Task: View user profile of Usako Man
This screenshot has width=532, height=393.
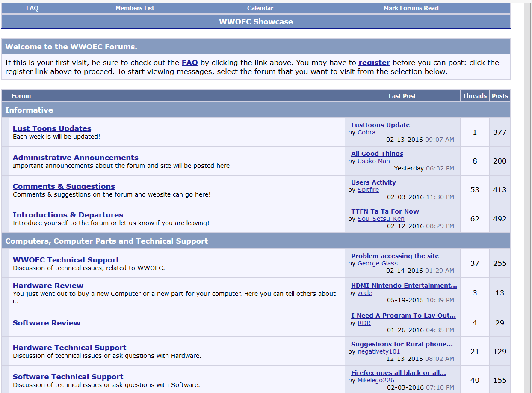Action: (x=374, y=161)
